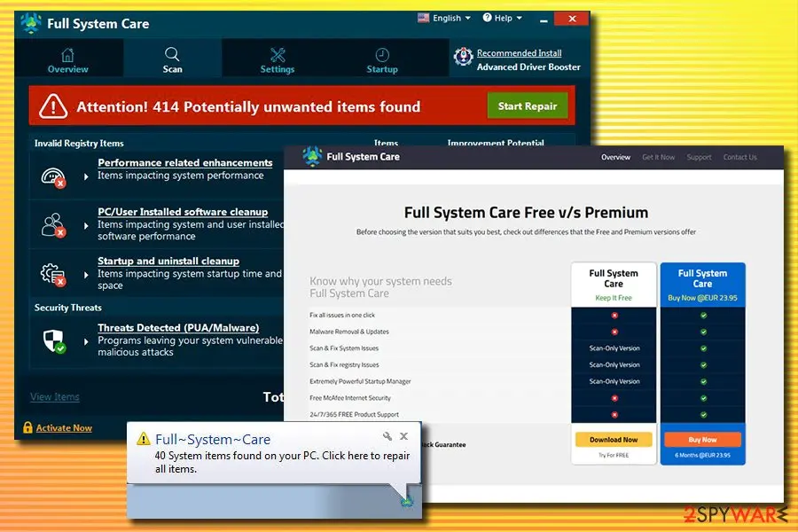Click the 40 System items found notification message

click(282, 462)
